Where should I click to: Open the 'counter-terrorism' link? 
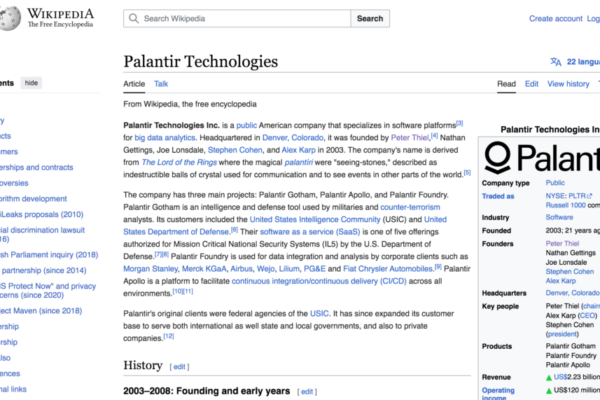(x=410, y=207)
